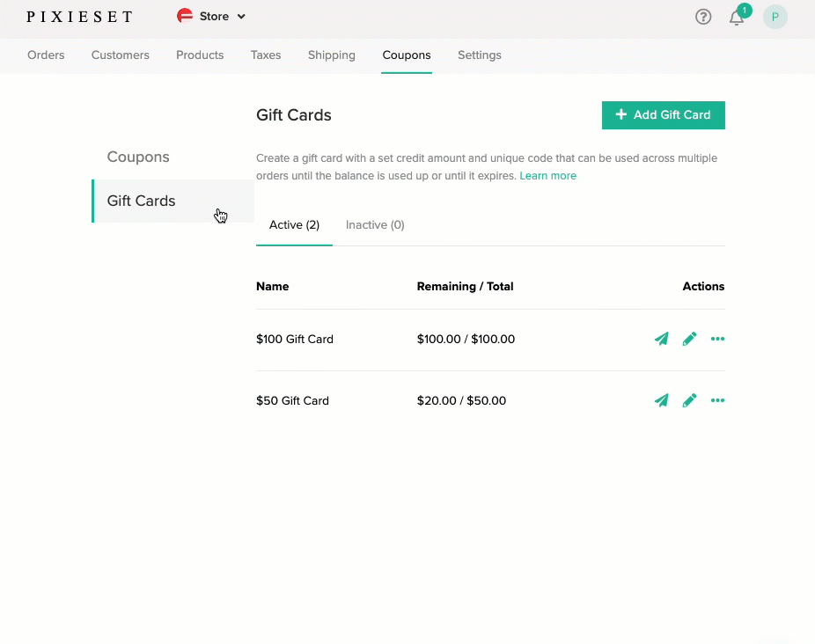
Task: Click Add Gift Card button
Action: click(663, 115)
